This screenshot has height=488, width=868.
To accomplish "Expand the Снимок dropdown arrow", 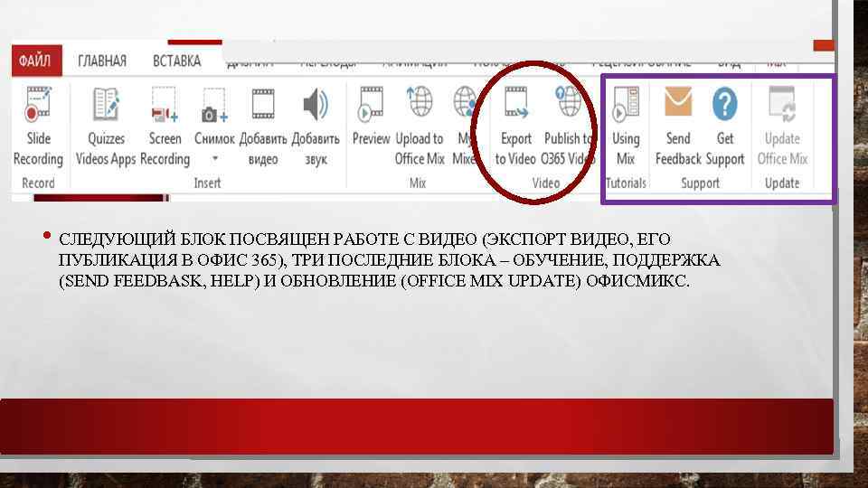I will pos(215,159).
